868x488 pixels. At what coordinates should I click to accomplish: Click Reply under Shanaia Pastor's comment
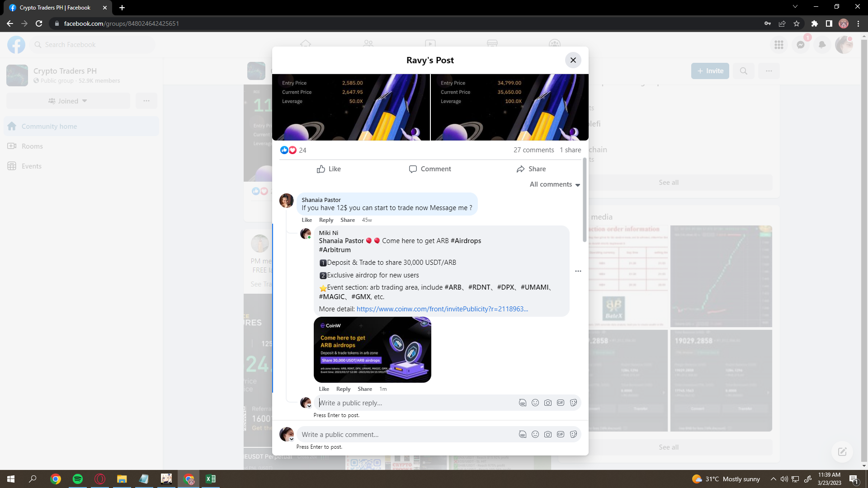pyautogui.click(x=326, y=220)
